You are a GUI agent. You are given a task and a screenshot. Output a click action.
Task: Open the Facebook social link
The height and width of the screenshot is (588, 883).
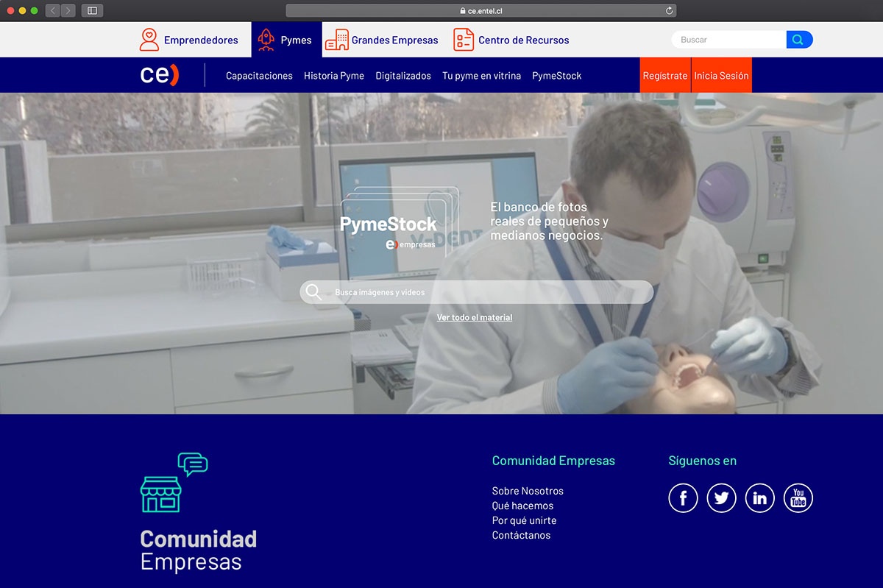(x=683, y=498)
